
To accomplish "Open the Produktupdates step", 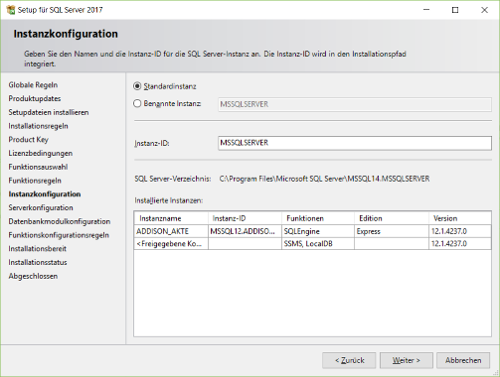I will [x=35, y=99].
